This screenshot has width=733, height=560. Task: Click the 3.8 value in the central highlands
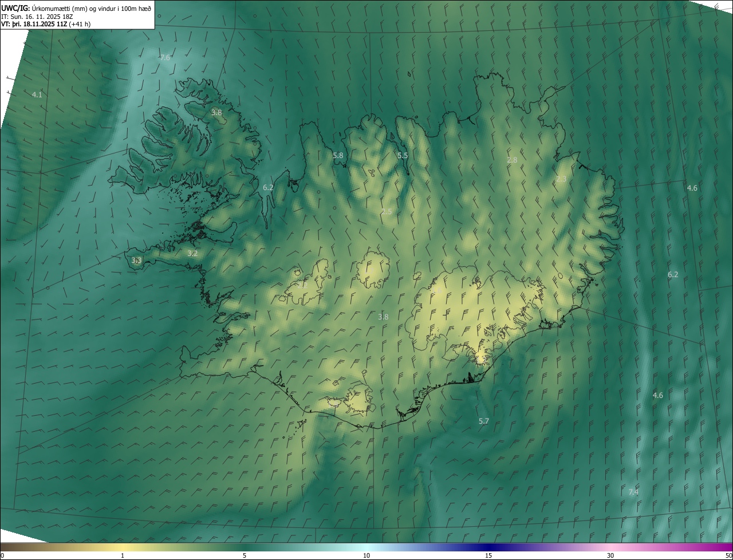[383, 317]
